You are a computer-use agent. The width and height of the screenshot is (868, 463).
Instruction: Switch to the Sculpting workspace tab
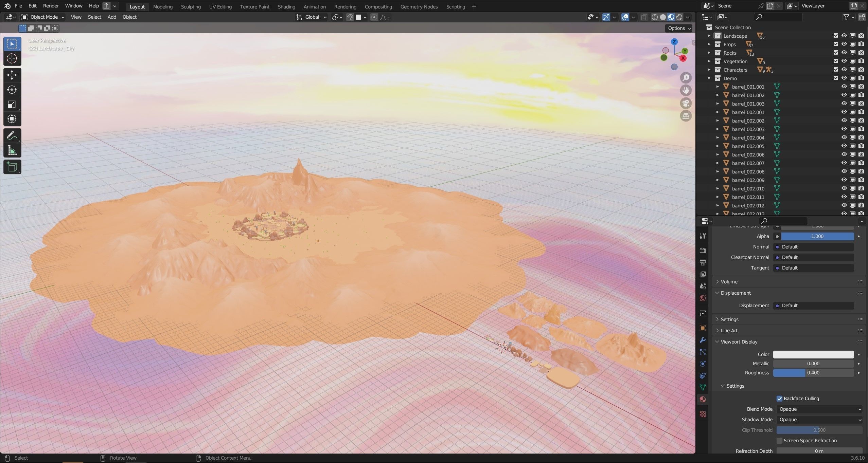coord(191,6)
